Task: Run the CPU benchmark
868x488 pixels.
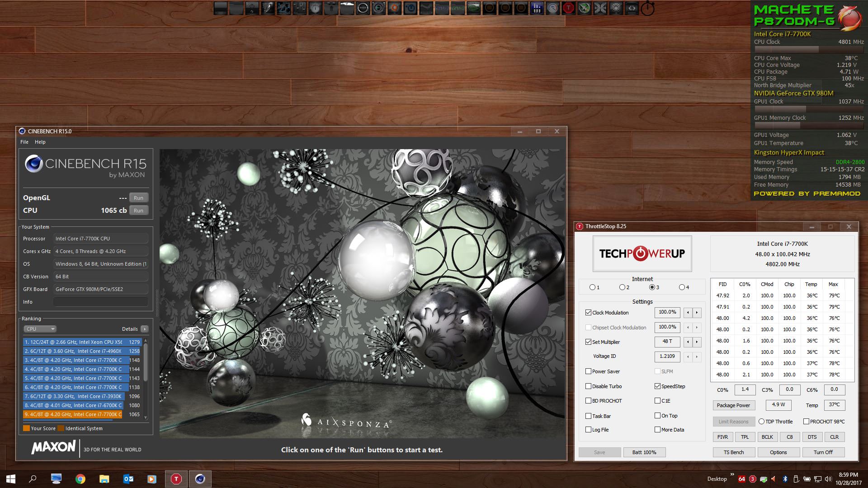Action: tap(139, 211)
